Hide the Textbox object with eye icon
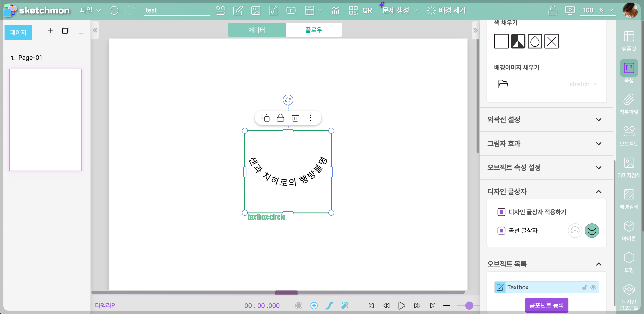This screenshot has height=314, width=644. point(593,287)
